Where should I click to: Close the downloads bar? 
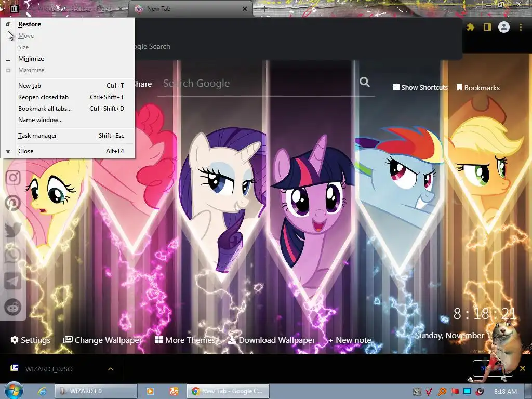click(x=523, y=368)
